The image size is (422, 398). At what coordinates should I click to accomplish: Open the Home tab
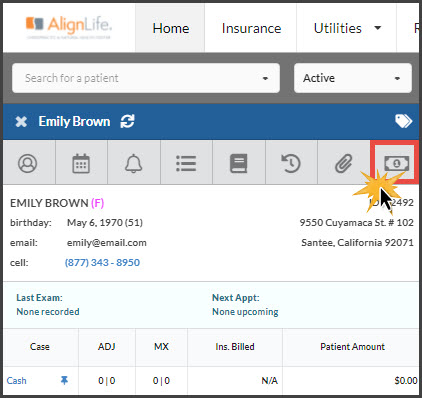click(x=170, y=28)
